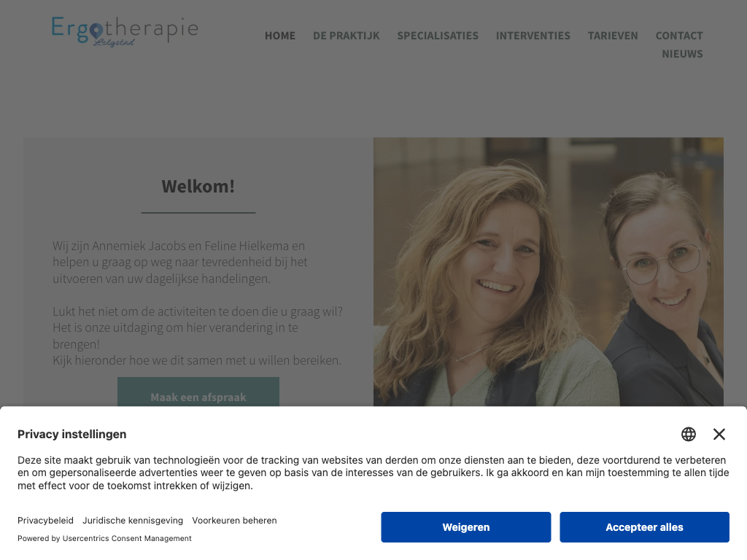Click the Welkom! heading
747x560 pixels.
coord(198,186)
